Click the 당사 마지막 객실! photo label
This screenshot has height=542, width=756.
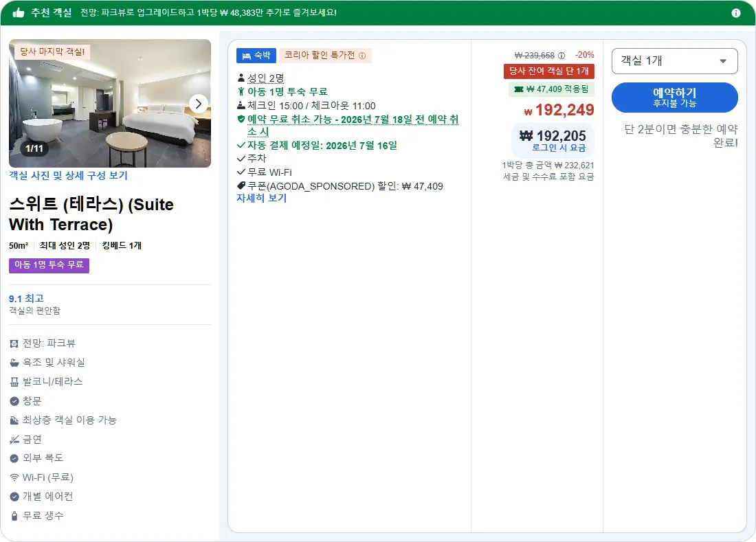52,52
